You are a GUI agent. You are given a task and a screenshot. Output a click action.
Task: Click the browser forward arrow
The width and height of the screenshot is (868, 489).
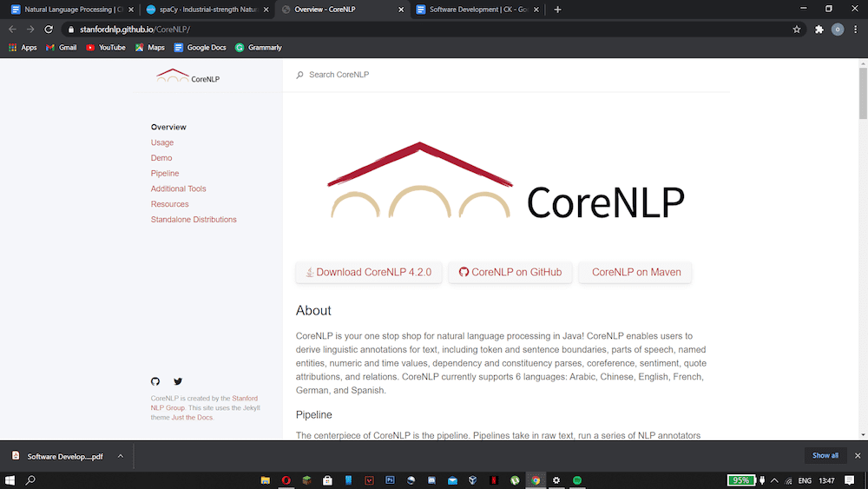[30, 30]
